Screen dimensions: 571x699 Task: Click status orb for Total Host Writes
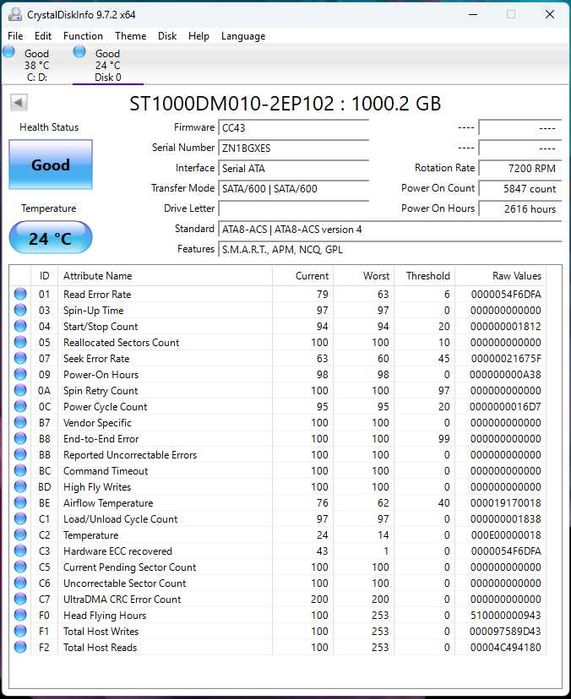pos(20,631)
